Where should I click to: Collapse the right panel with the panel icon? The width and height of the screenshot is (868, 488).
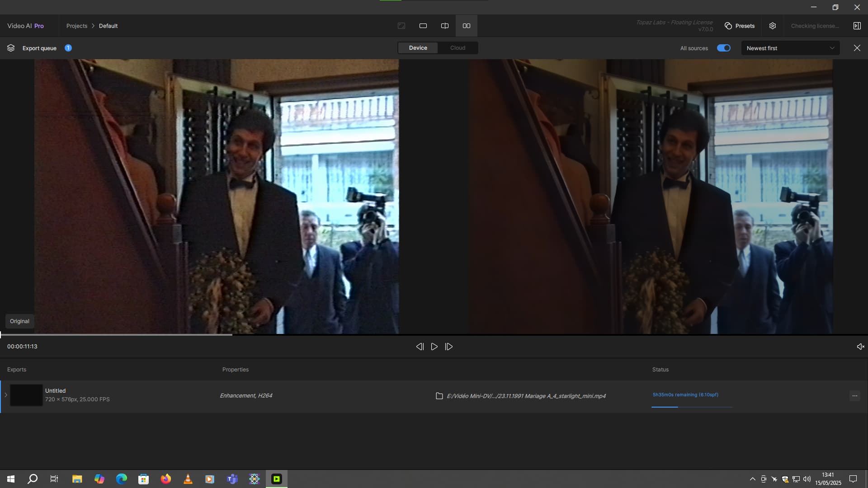(857, 26)
